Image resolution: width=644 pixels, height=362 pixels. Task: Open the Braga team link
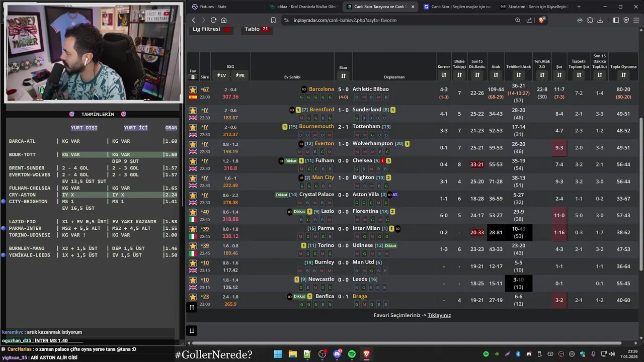pos(360,296)
